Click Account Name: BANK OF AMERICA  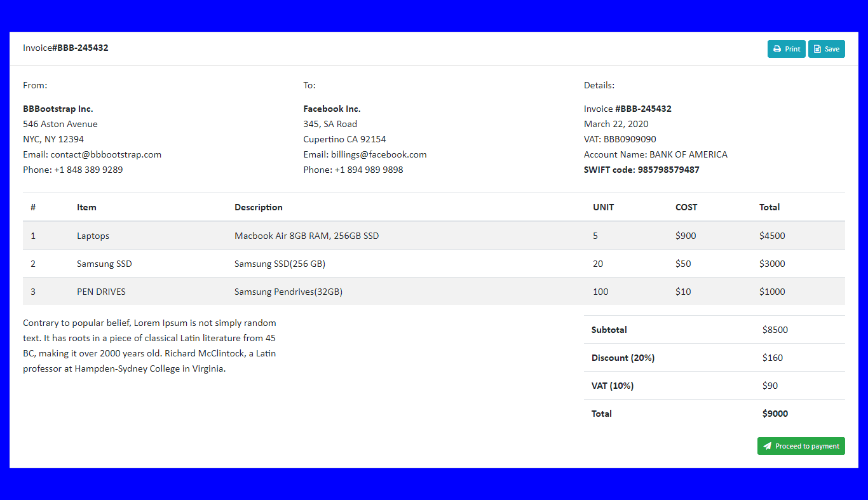pyautogui.click(x=656, y=154)
